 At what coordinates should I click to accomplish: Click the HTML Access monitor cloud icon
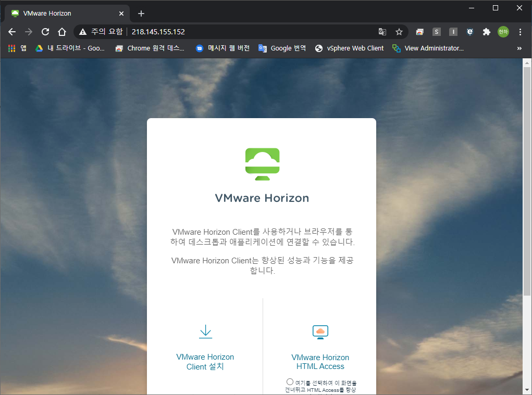tap(320, 332)
